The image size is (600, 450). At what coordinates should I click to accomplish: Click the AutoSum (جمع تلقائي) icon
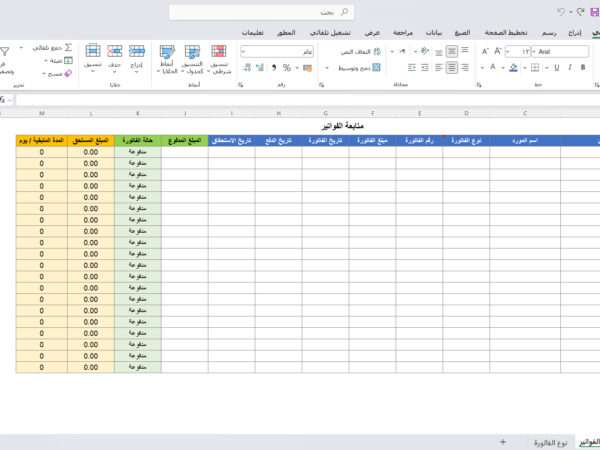(67, 47)
